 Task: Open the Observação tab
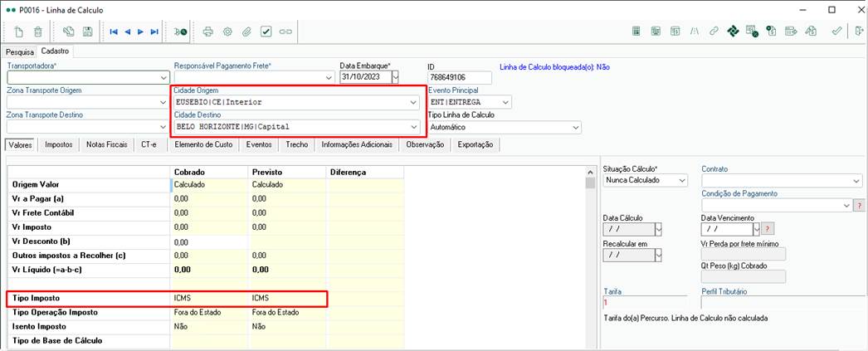point(425,144)
